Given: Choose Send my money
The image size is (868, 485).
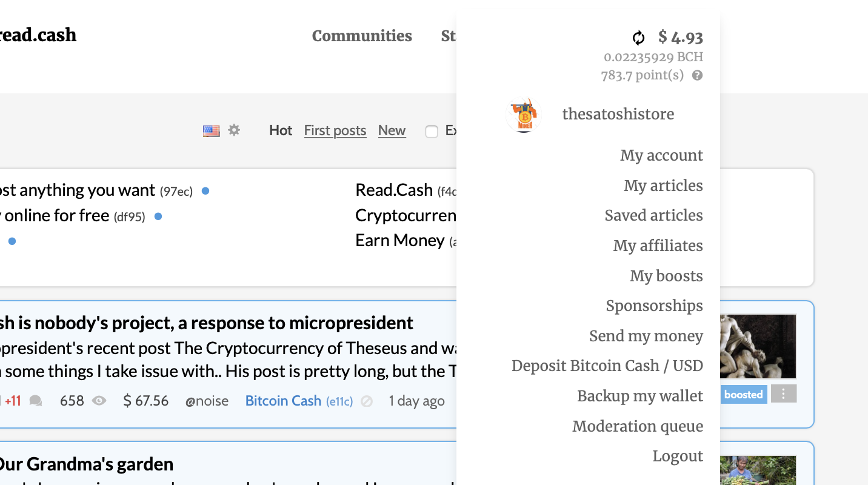Looking at the screenshot, I should (x=646, y=336).
